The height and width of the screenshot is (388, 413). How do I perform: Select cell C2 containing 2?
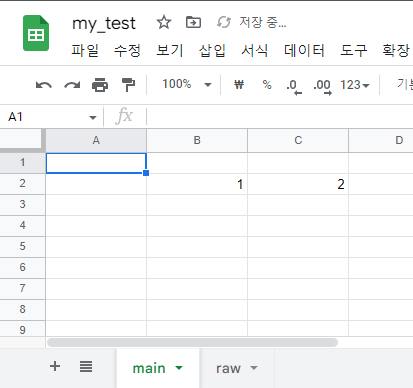pyautogui.click(x=298, y=184)
